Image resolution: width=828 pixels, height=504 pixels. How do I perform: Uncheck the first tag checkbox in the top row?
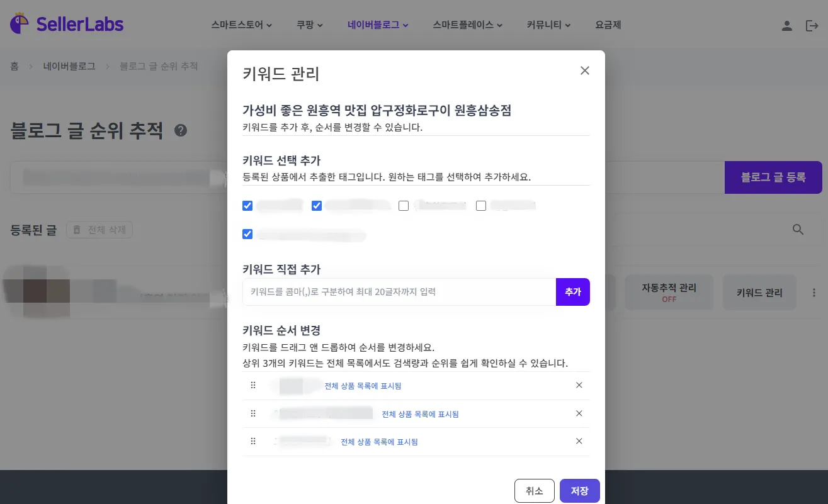(x=247, y=206)
